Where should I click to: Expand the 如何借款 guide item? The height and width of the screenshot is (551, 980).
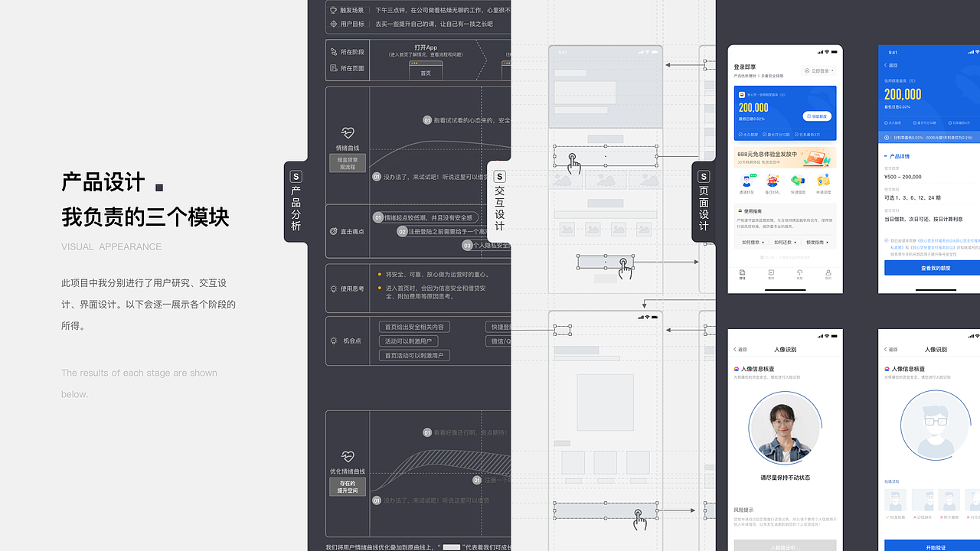tap(752, 242)
